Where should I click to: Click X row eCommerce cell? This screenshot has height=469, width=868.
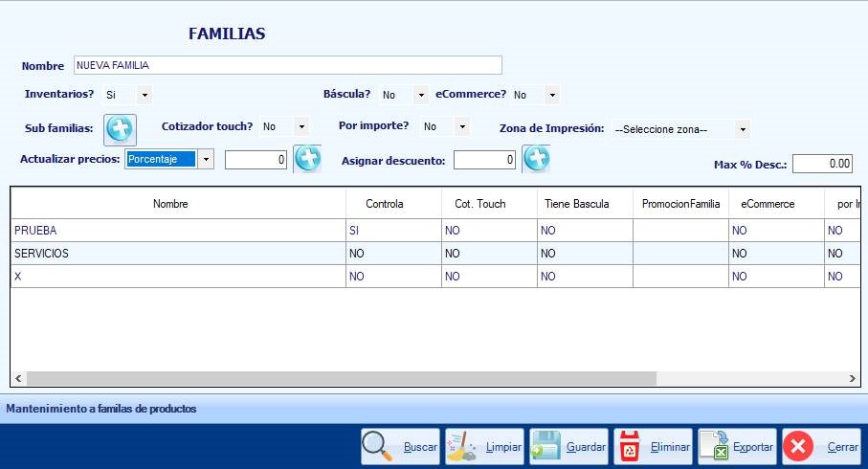(x=777, y=277)
